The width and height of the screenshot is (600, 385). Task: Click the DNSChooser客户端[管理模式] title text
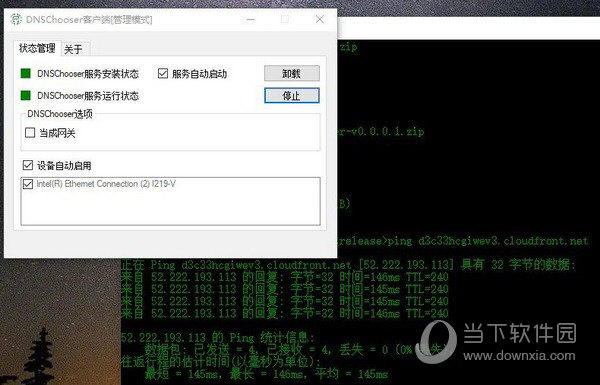[89, 20]
